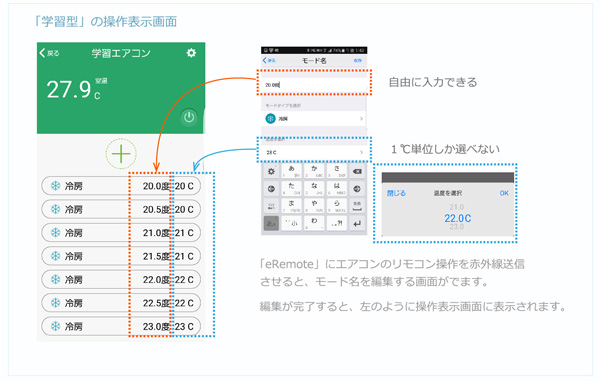Select the 冷房 22.0度 mode row
The height and width of the screenshot is (381, 600).
pyautogui.click(x=121, y=280)
